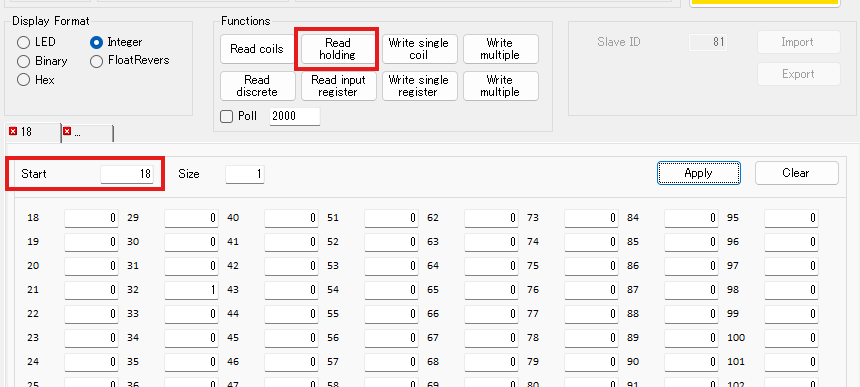Click the register number label 43
Viewport: 860px width, 387px height.
(x=233, y=290)
